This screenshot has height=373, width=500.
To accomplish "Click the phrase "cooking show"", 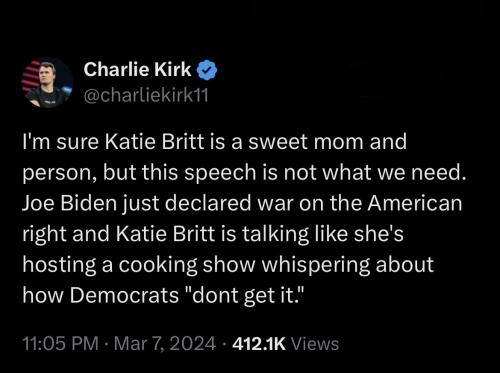I will tap(187, 265).
